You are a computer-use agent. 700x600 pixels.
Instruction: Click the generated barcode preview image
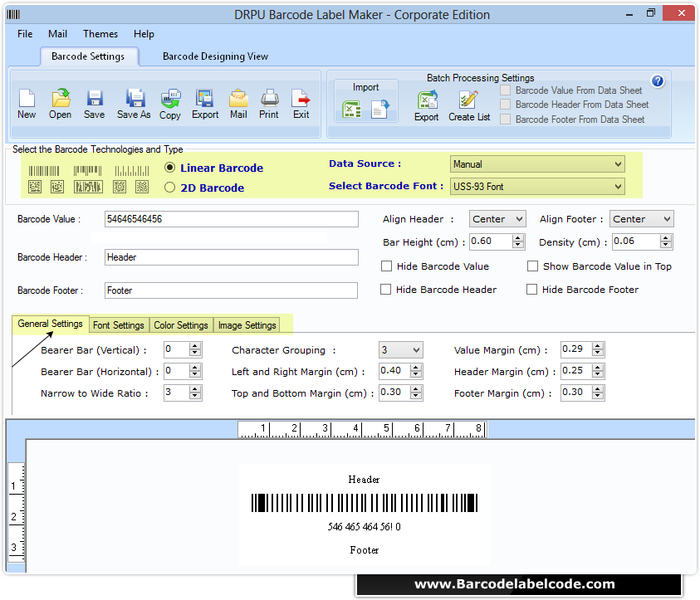point(365,503)
